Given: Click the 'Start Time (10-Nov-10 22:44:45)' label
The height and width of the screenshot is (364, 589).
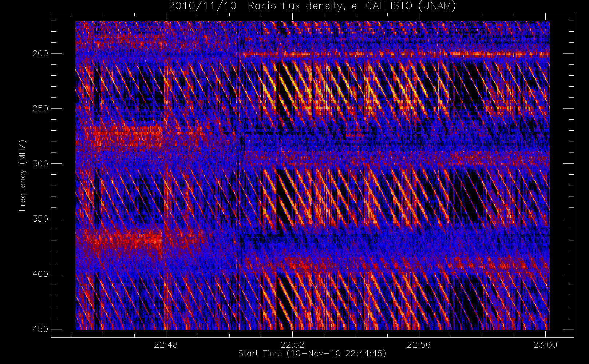Looking at the screenshot, I should 312,353.
